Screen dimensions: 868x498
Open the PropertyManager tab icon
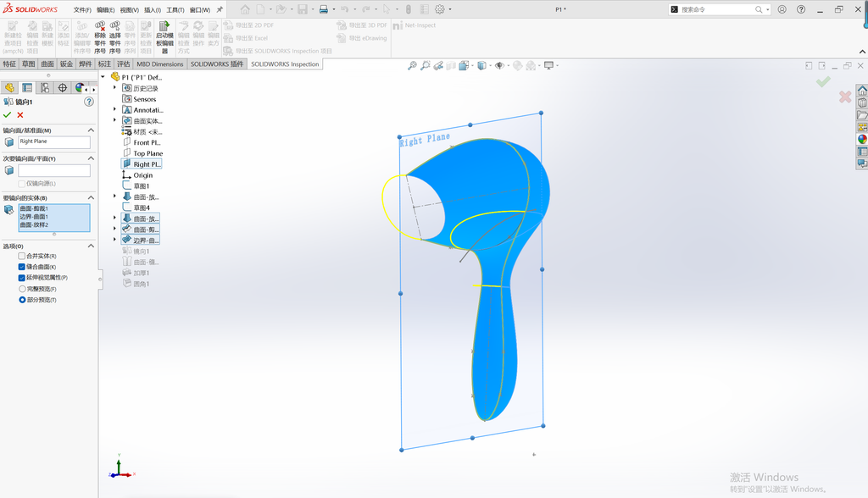coord(27,88)
